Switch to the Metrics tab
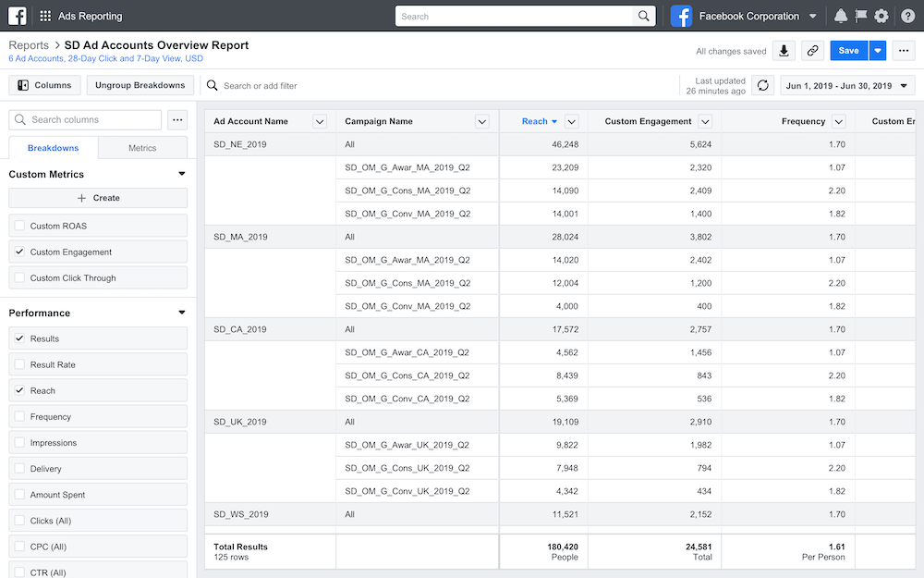This screenshot has width=924, height=578. (x=142, y=147)
